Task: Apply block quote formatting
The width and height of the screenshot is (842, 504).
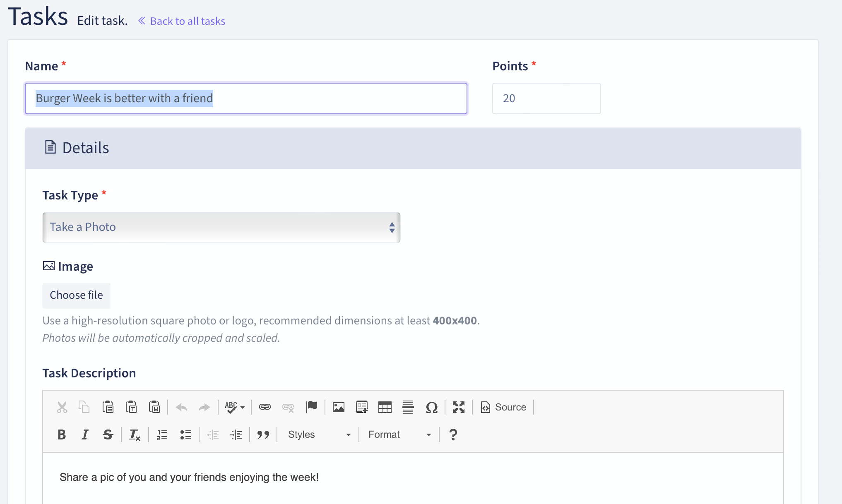Action: tap(263, 434)
